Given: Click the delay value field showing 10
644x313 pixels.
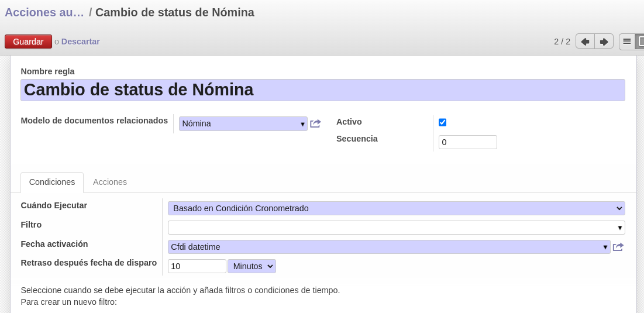Looking at the screenshot, I should click(197, 266).
